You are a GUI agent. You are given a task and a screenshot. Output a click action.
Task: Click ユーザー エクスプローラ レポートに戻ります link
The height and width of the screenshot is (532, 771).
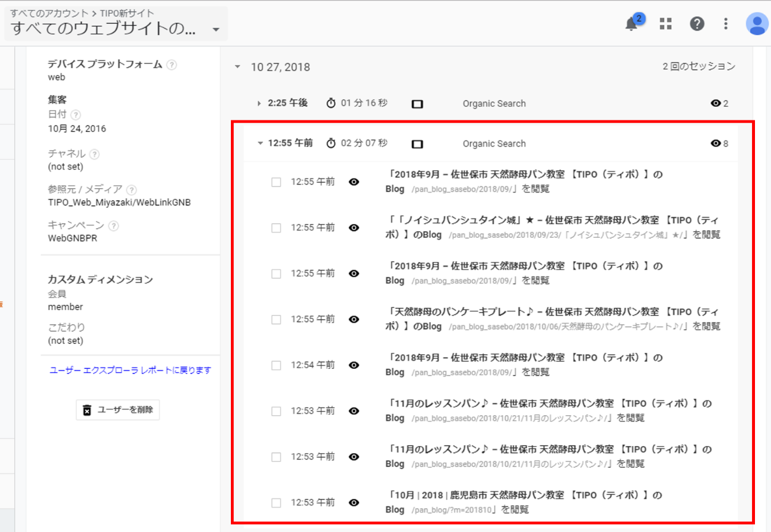click(130, 370)
